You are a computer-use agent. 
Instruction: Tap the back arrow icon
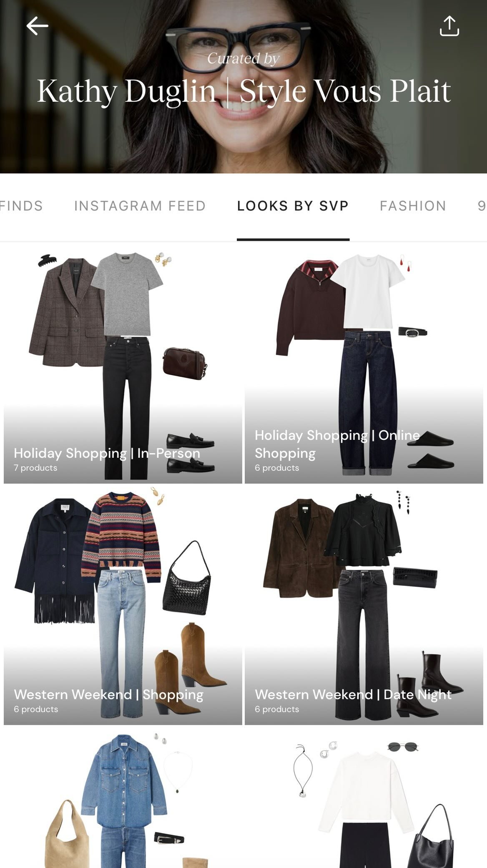tap(37, 26)
